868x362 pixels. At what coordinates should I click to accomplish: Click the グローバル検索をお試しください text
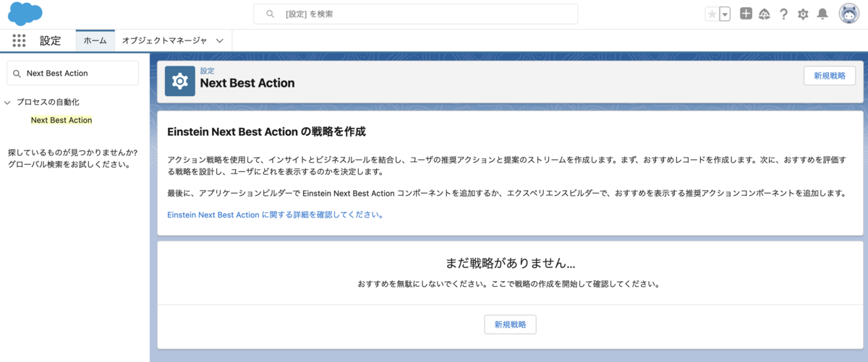coord(69,164)
